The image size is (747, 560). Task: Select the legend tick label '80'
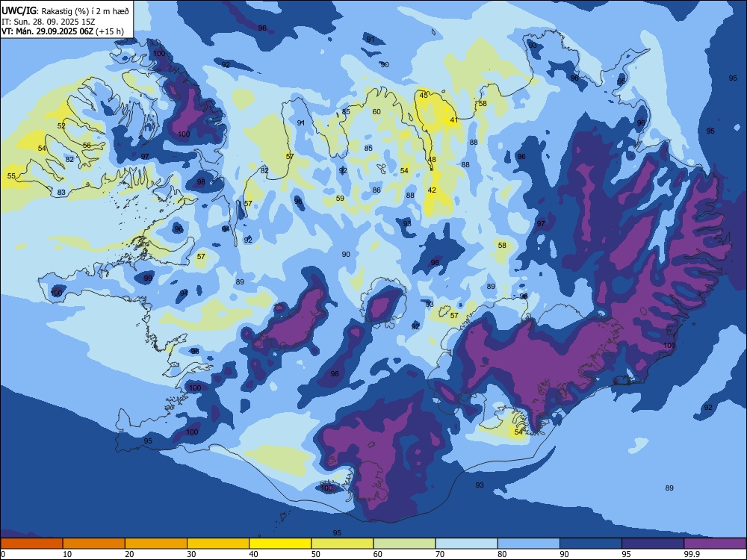[502, 554]
